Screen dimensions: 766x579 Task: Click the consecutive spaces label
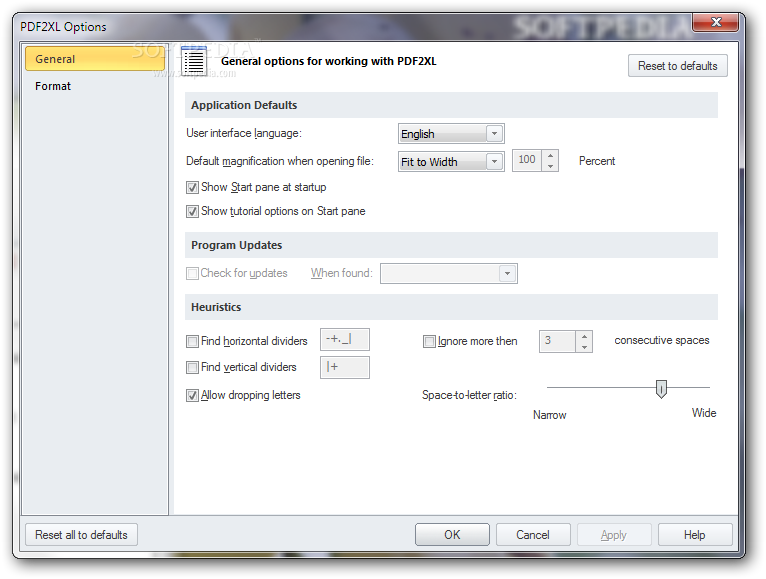point(662,340)
